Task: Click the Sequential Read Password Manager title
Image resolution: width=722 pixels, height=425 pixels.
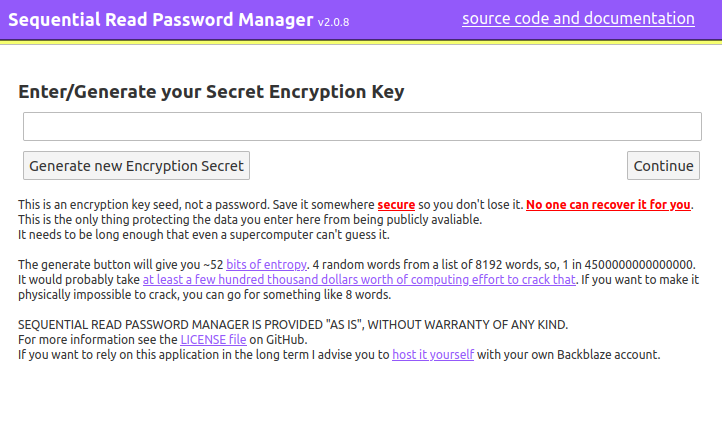Action: [x=161, y=20]
